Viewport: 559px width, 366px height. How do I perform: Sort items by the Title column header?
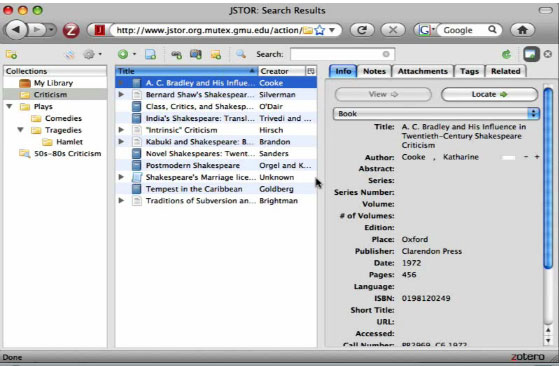tap(186, 71)
